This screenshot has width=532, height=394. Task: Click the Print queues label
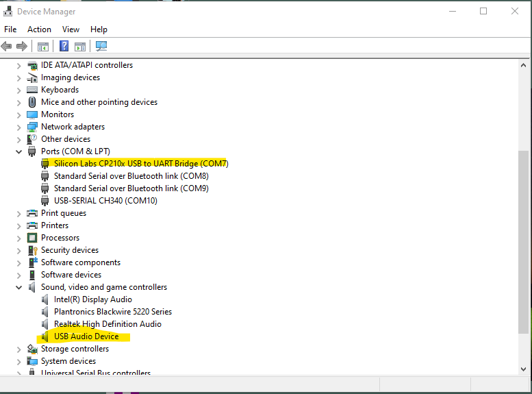click(x=64, y=213)
